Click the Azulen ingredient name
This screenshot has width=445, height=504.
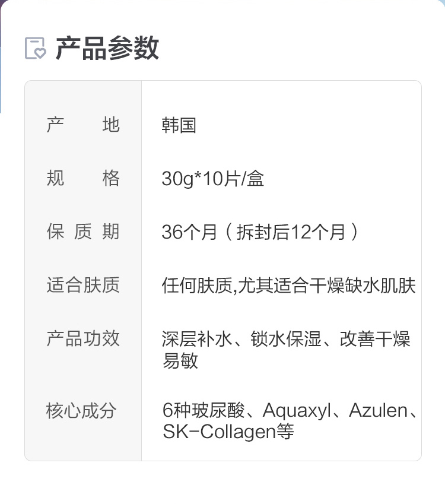point(379,410)
